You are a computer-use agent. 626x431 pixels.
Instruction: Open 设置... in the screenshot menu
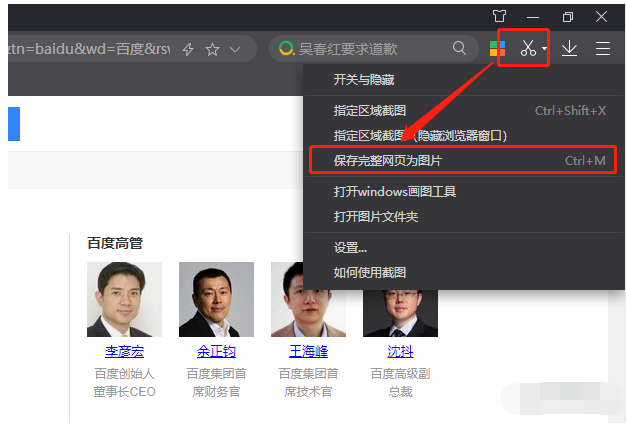click(350, 247)
